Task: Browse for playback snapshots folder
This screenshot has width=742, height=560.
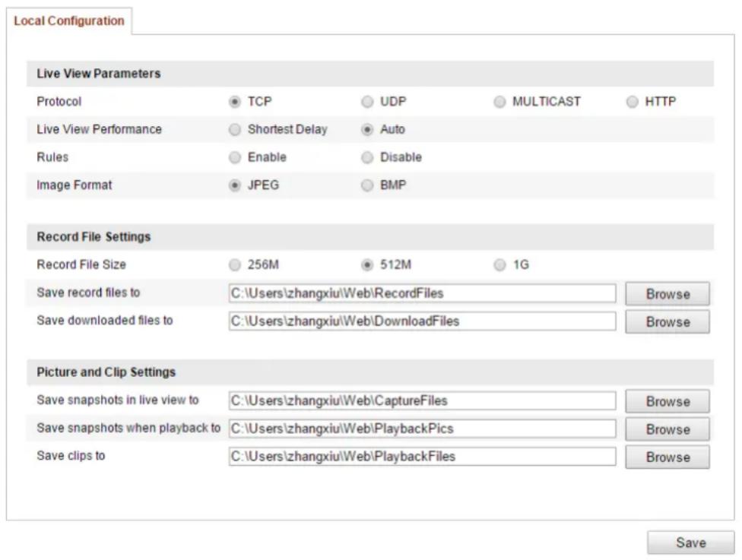Action: [667, 429]
